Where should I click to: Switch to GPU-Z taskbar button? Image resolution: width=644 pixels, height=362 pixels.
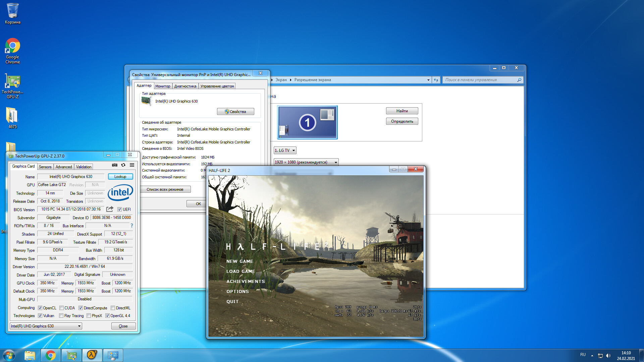pyautogui.click(x=71, y=355)
